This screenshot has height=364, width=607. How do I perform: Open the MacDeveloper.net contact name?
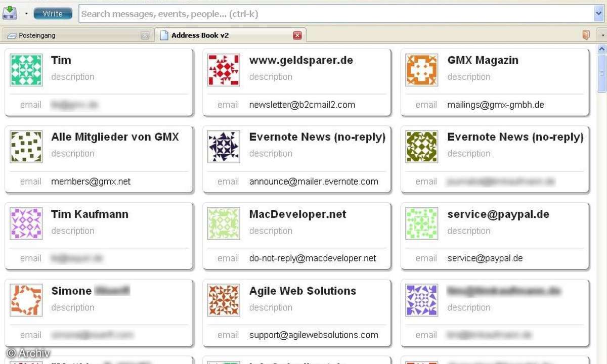coord(297,214)
